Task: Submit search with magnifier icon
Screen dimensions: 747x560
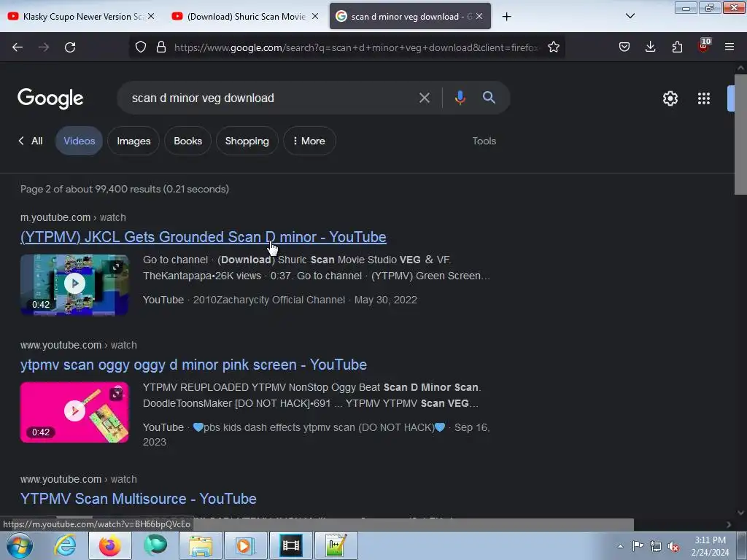Action: click(x=489, y=98)
